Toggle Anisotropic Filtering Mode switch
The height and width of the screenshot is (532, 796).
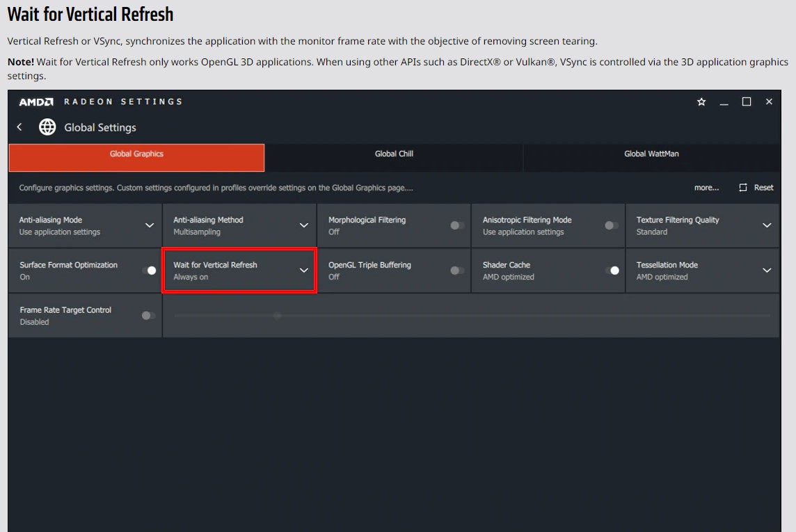coord(611,225)
